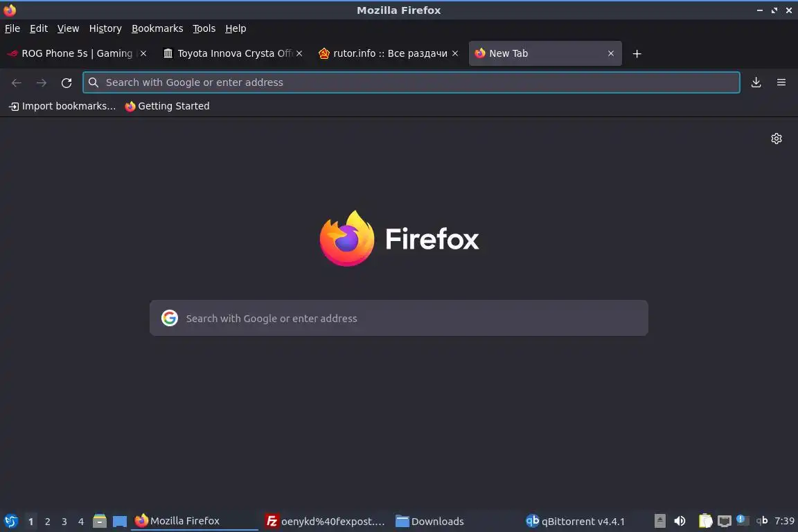Click the show desktop taskbar icon

click(120, 522)
